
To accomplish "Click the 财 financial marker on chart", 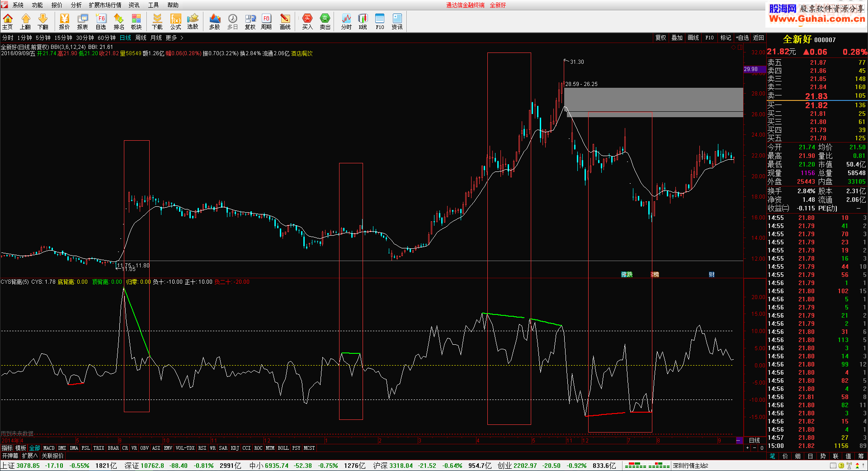I will tap(712, 275).
